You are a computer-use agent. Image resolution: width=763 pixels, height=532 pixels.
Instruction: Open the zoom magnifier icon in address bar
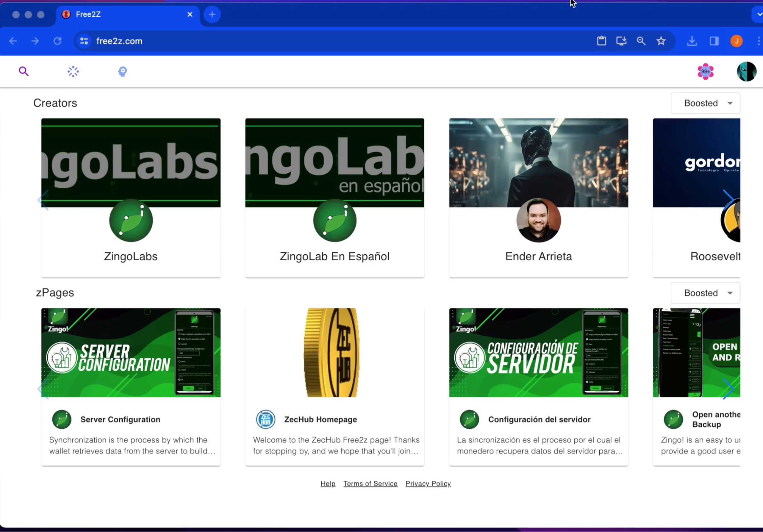641,41
